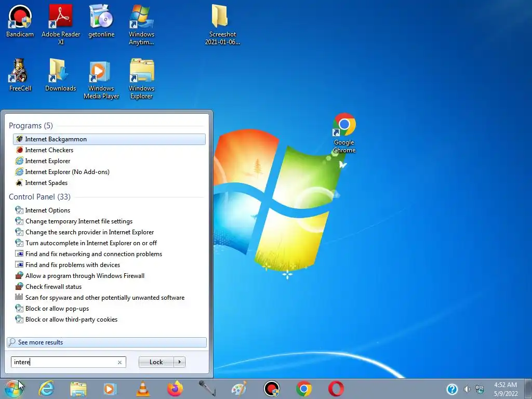Launch Firefox from the taskbar
This screenshot has width=532, height=399.
pos(175,389)
